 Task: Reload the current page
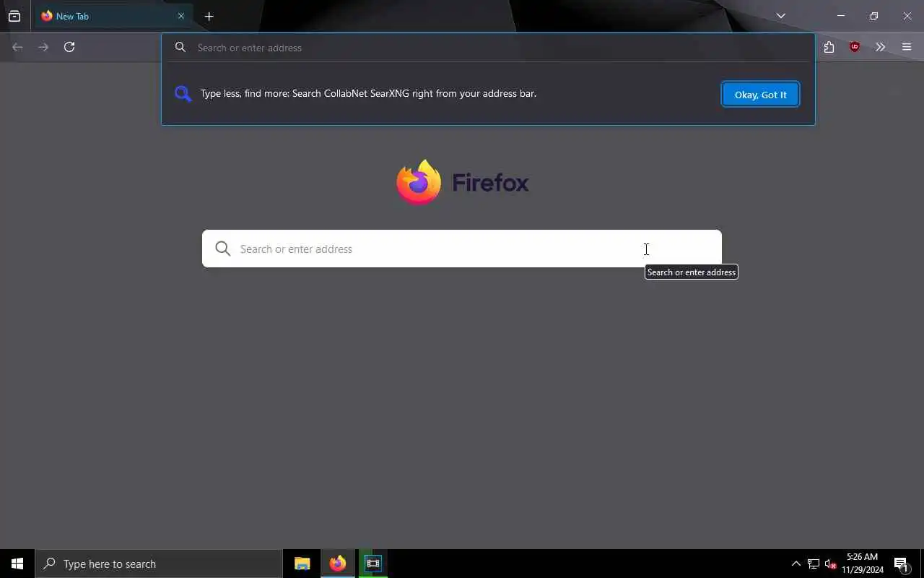coord(69,47)
